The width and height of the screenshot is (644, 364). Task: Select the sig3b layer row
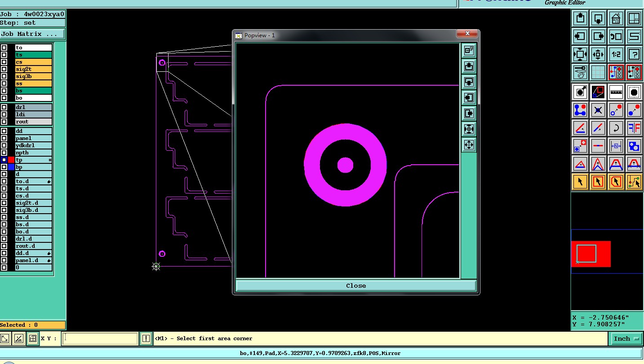point(33,76)
